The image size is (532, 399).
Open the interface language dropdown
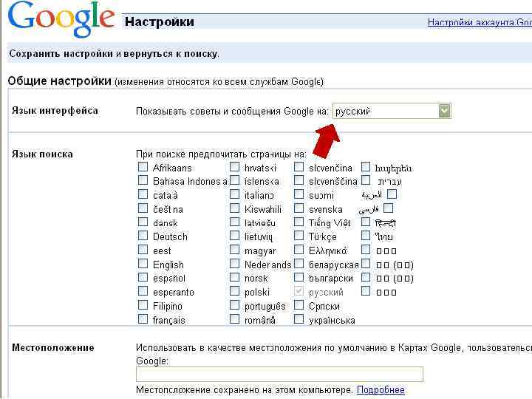444,111
